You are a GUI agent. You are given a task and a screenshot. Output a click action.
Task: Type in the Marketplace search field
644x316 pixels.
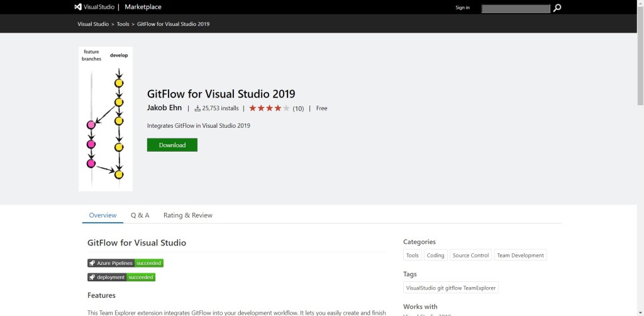(515, 8)
